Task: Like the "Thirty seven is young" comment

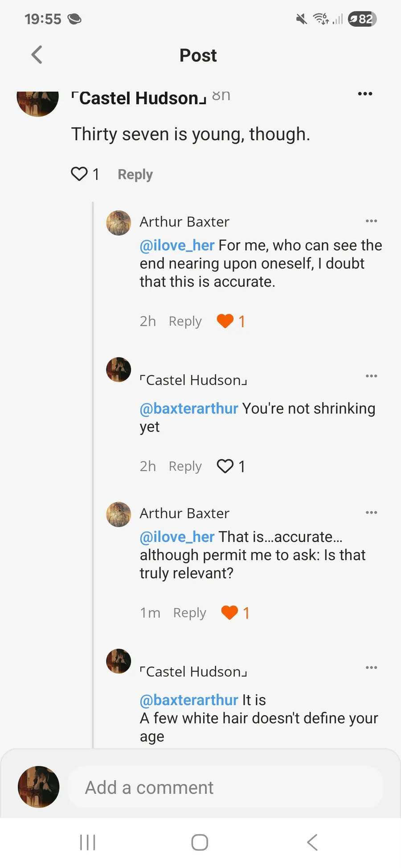Action: coord(79,174)
